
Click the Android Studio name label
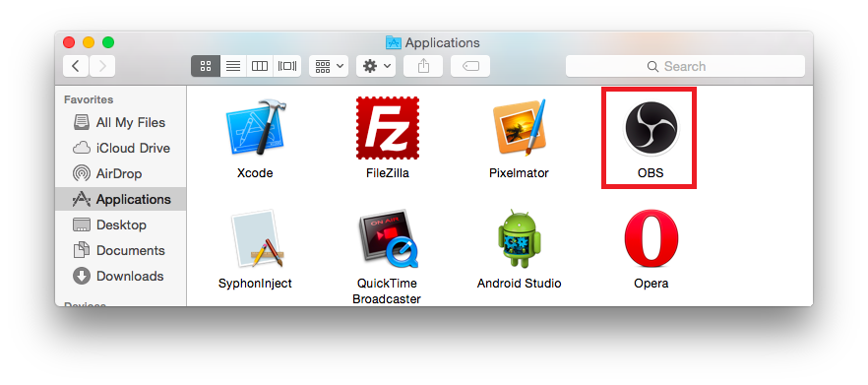tap(520, 284)
